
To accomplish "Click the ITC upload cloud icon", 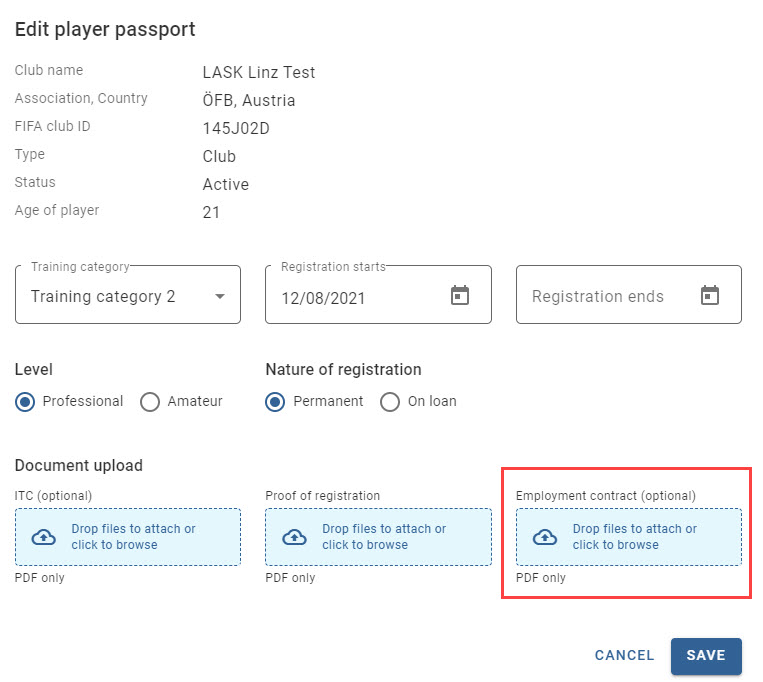I will coord(44,537).
